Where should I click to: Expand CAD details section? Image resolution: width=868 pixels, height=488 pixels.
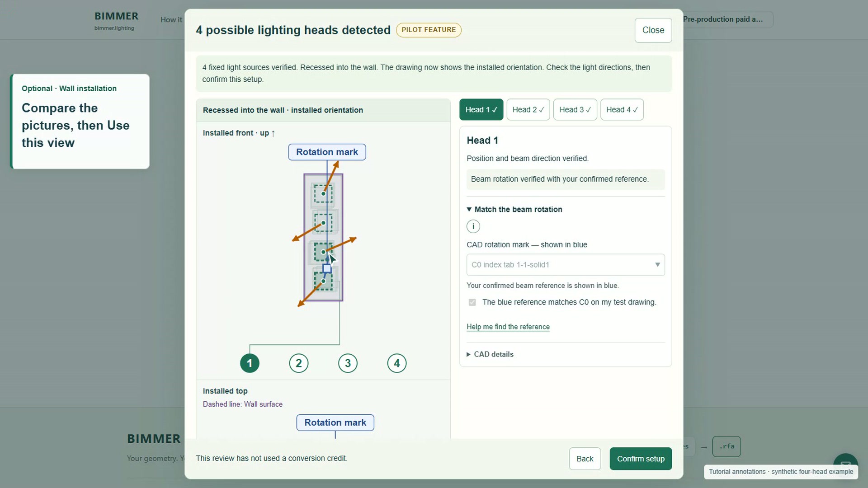tap(490, 354)
